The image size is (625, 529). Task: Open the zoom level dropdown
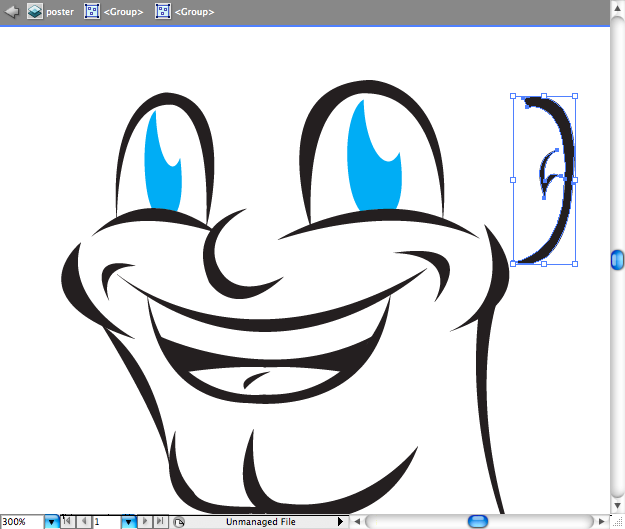pos(51,522)
